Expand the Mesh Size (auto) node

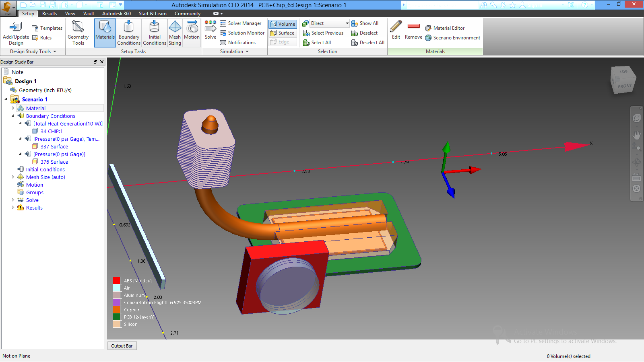point(13,177)
